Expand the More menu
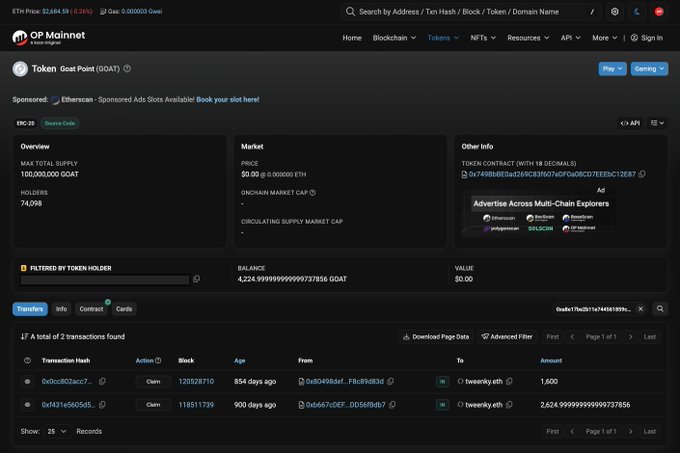The image size is (680, 453). click(x=605, y=38)
